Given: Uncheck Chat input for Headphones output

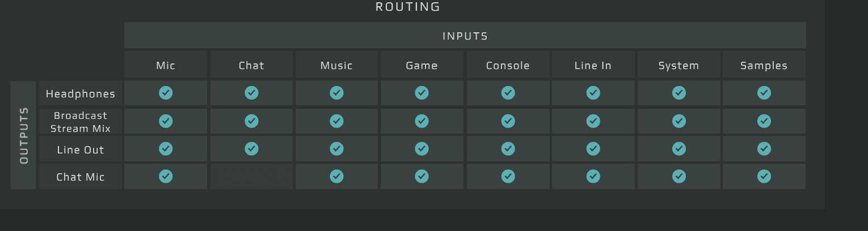Looking at the screenshot, I should [251, 93].
